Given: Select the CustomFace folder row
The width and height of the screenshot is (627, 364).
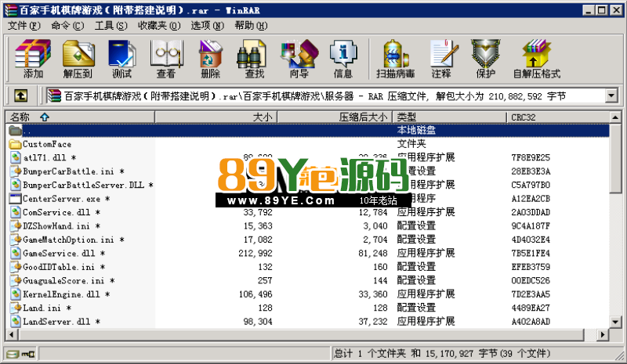Looking at the screenshot, I should tap(307, 144).
